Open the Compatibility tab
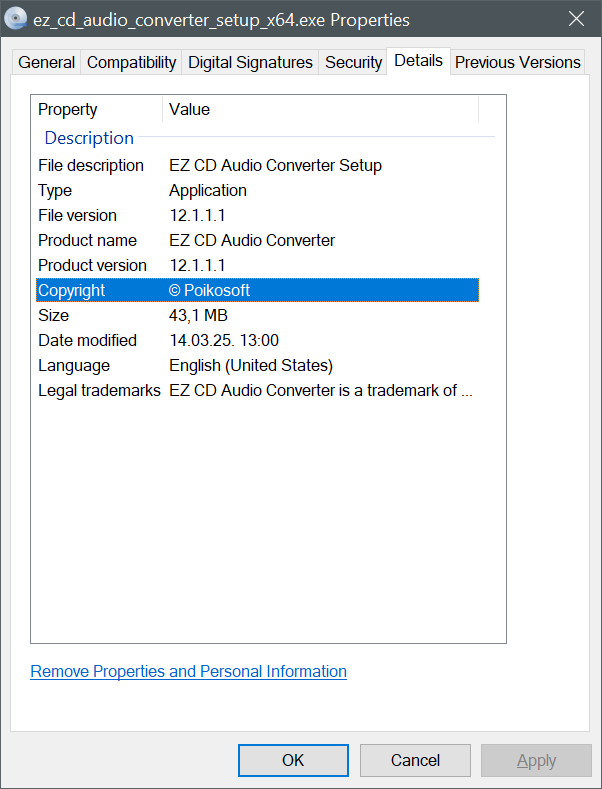Screen dimensions: 602x789 click(131, 62)
